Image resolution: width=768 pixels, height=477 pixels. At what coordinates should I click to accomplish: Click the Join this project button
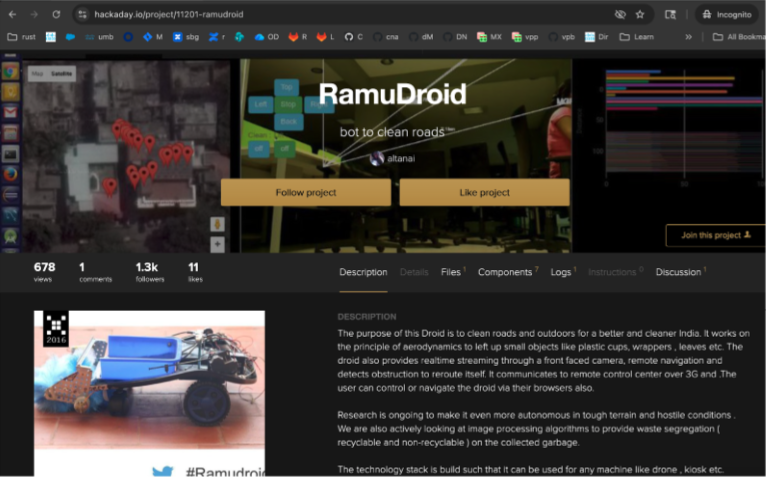716,235
